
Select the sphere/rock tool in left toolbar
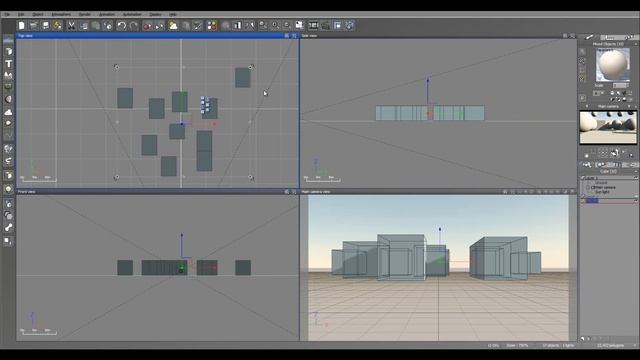point(8,99)
